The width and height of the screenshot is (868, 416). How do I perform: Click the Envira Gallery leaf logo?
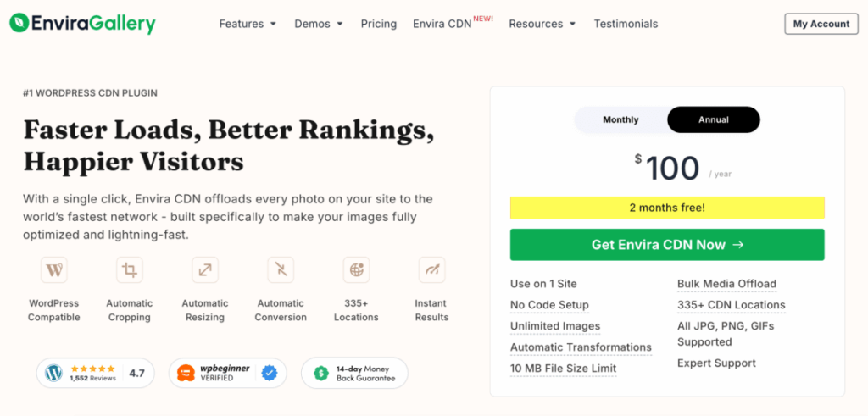(x=19, y=23)
